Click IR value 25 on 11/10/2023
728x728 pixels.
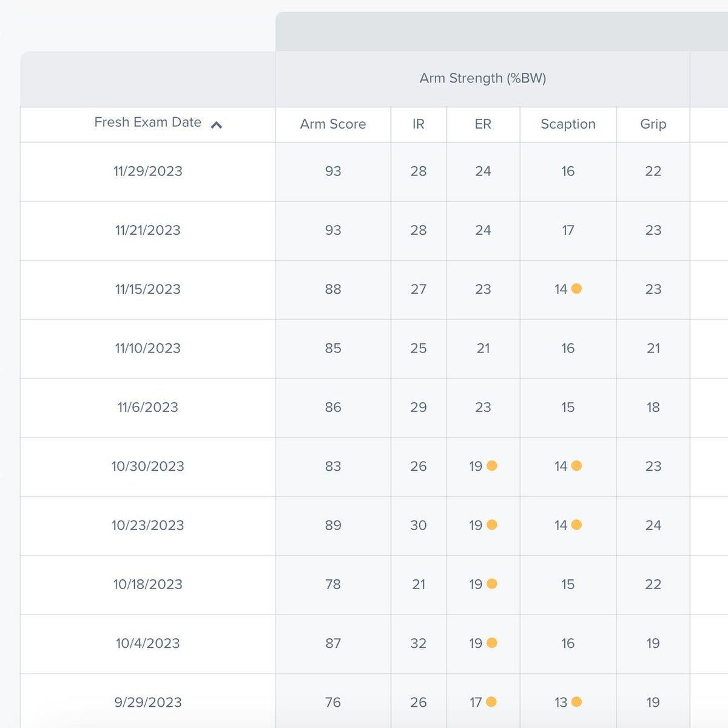[x=419, y=349]
